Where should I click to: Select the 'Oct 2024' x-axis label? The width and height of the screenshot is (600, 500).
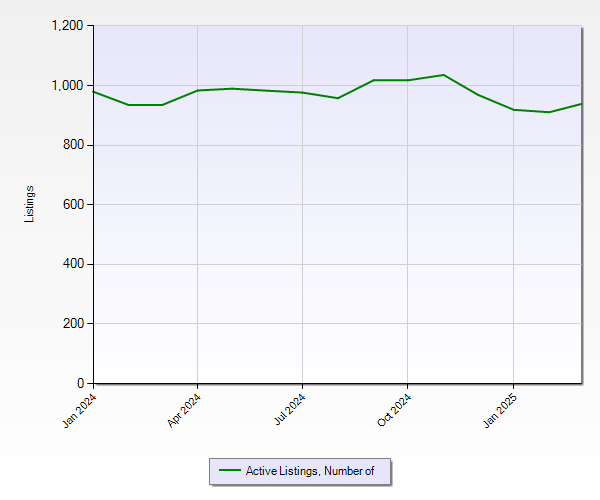(394, 412)
